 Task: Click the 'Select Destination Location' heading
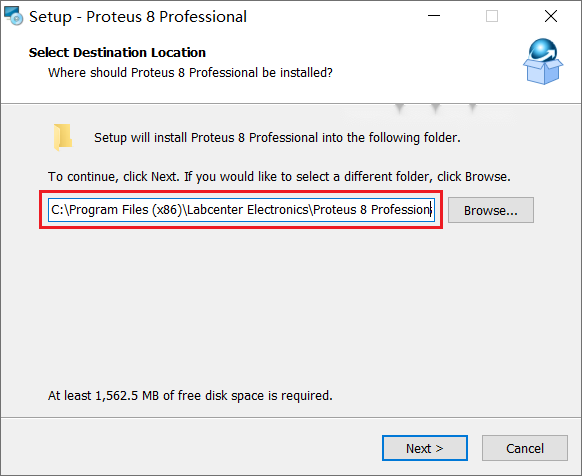tap(117, 52)
